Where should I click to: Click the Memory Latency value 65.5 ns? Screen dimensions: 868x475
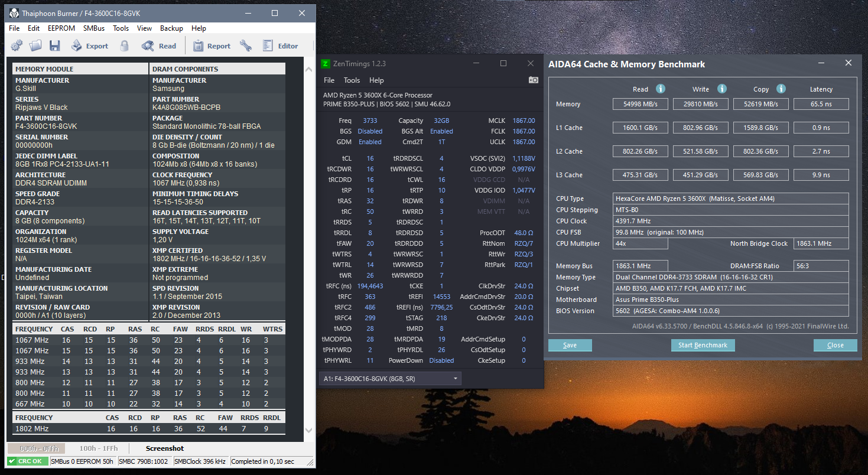(x=821, y=104)
